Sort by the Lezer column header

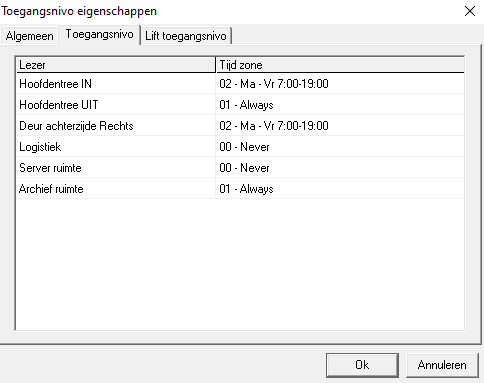coord(116,65)
